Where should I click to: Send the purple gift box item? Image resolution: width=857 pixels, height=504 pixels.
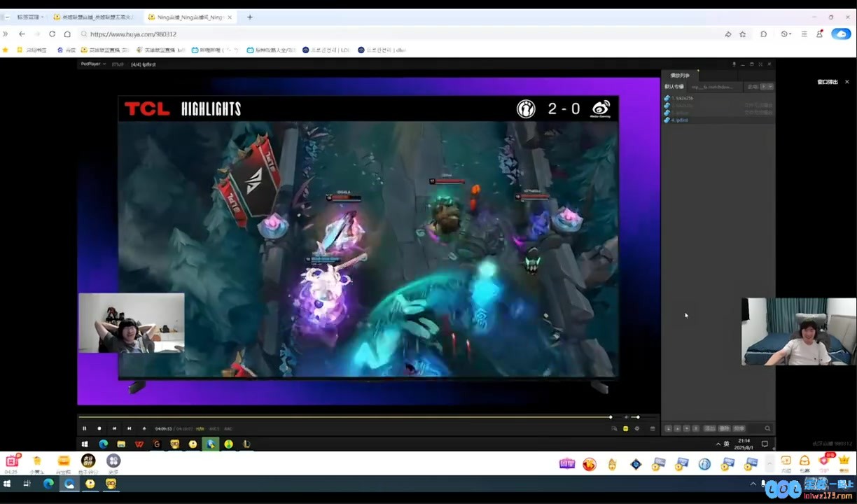(567, 463)
